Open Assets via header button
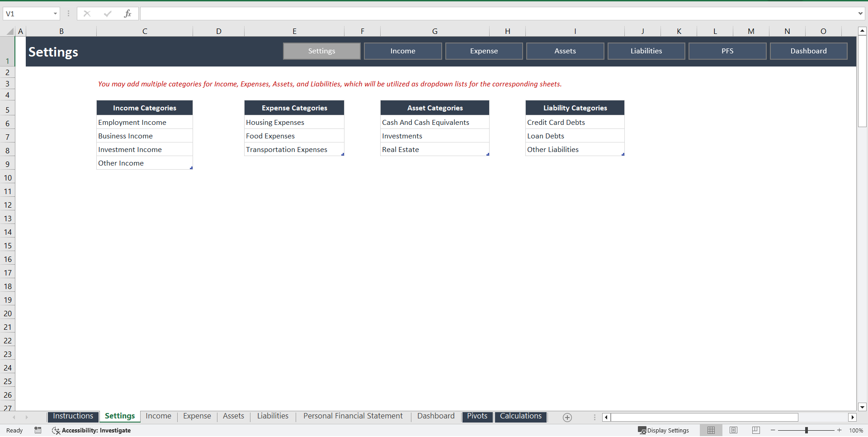Screen dimensions: 868x437 pos(565,51)
